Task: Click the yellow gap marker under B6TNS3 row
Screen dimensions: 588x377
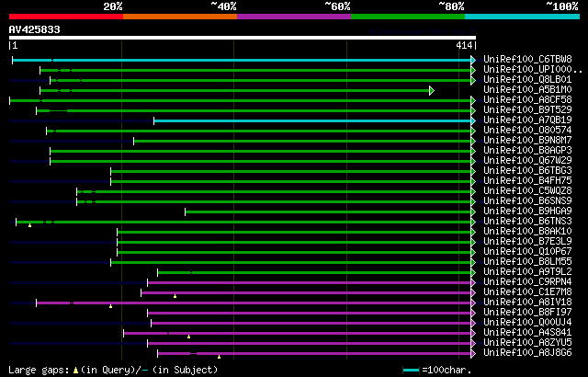Action: pyautogui.click(x=30, y=225)
